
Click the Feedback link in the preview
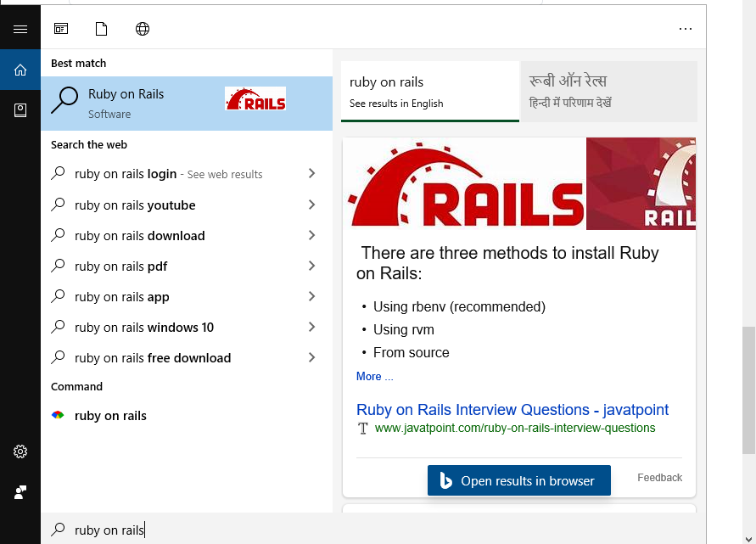659,478
